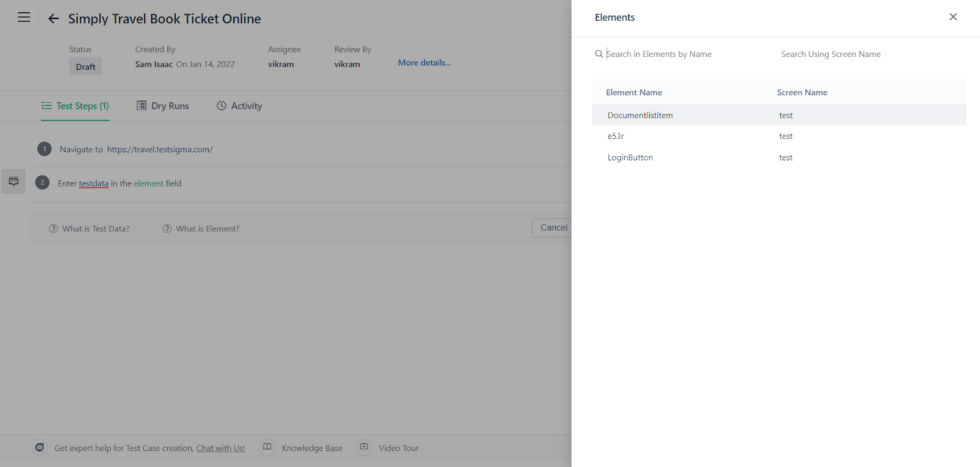The width and height of the screenshot is (980, 467).
Task: Open the hamburger navigation menu
Action: pos(24,18)
